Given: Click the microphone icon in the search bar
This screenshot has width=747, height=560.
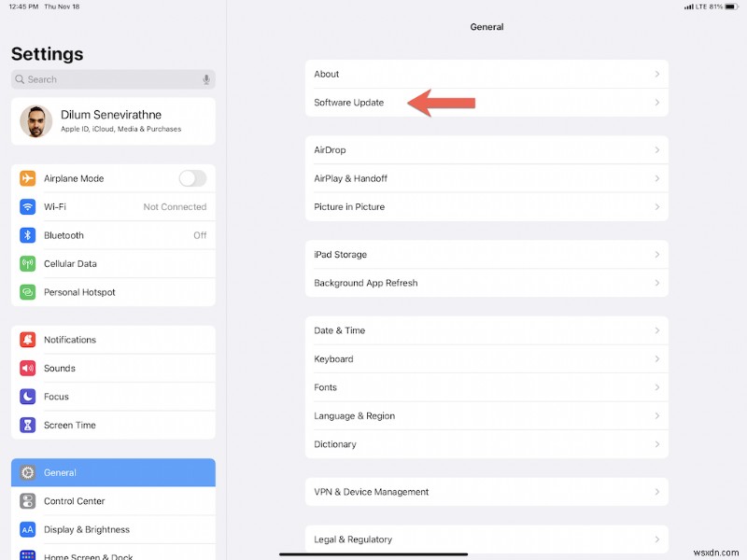Looking at the screenshot, I should point(204,79).
